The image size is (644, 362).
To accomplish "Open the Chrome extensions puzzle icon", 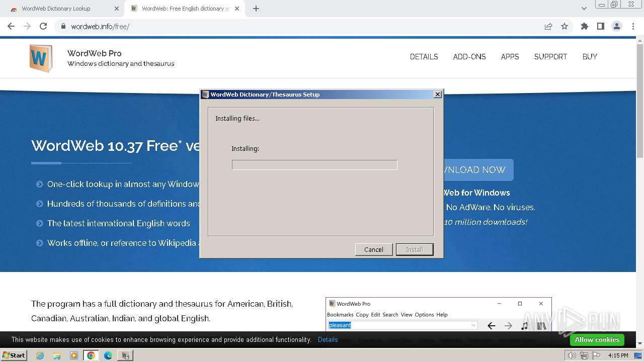I will point(585,26).
